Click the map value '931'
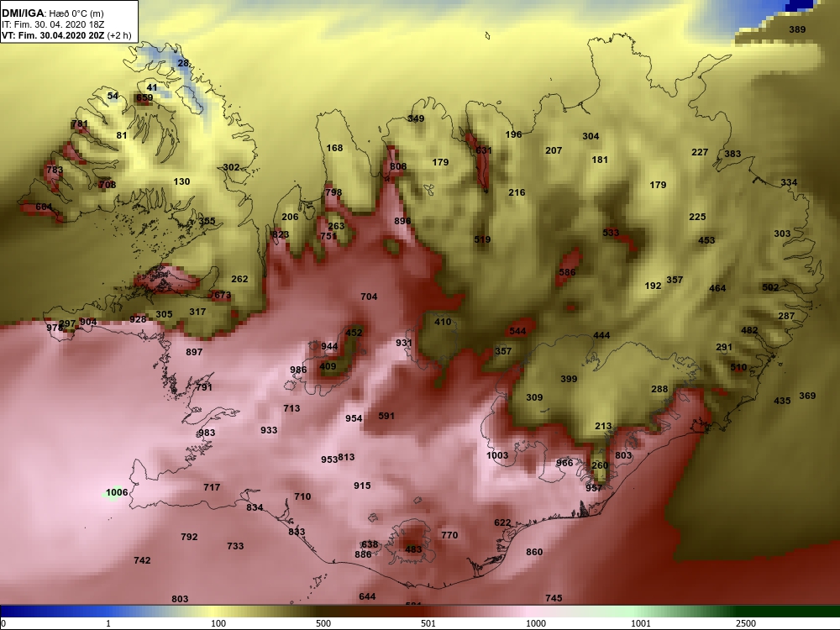This screenshot has height=630, width=840. click(x=404, y=343)
